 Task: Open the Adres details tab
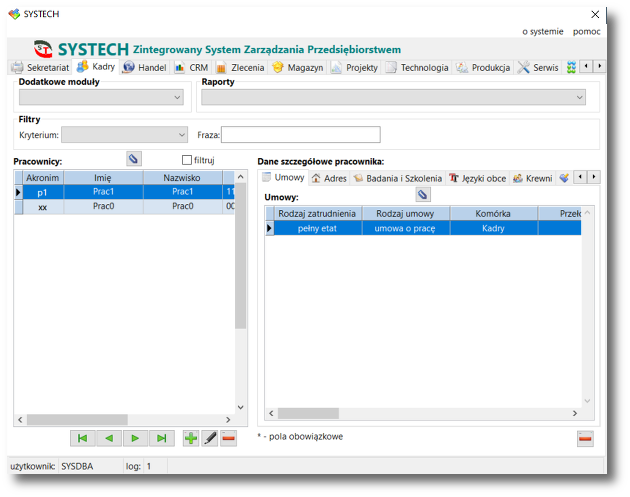[x=329, y=178]
